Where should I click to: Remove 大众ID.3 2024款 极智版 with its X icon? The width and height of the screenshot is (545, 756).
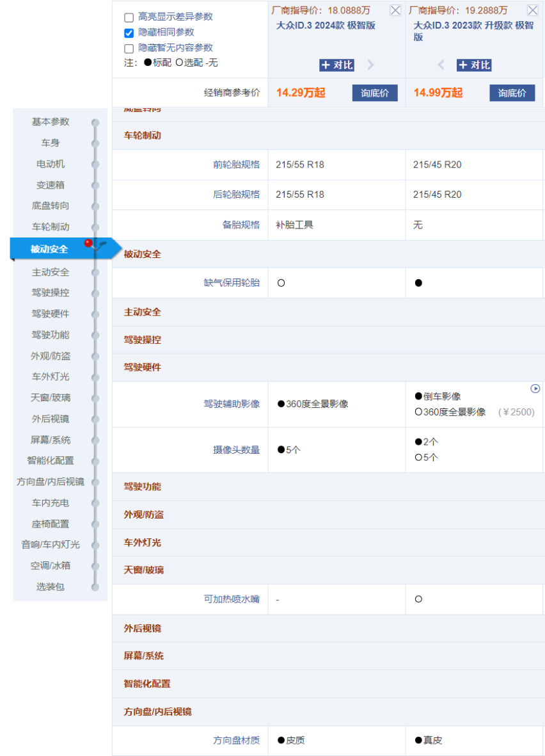click(395, 10)
